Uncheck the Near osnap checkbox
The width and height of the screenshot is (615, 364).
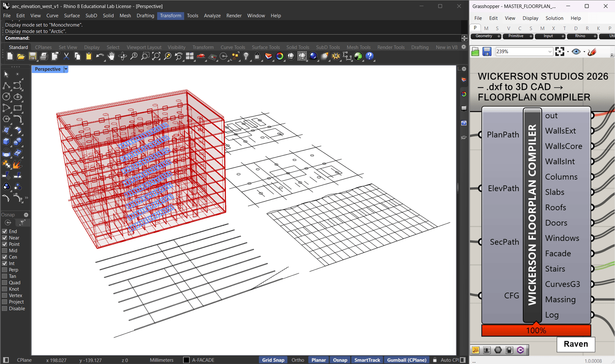click(x=5, y=238)
